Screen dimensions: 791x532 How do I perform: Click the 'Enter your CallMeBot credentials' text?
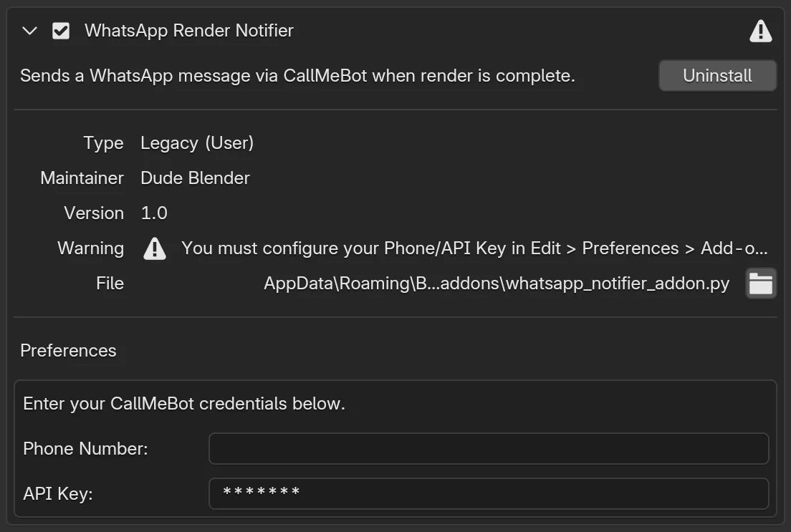click(184, 404)
